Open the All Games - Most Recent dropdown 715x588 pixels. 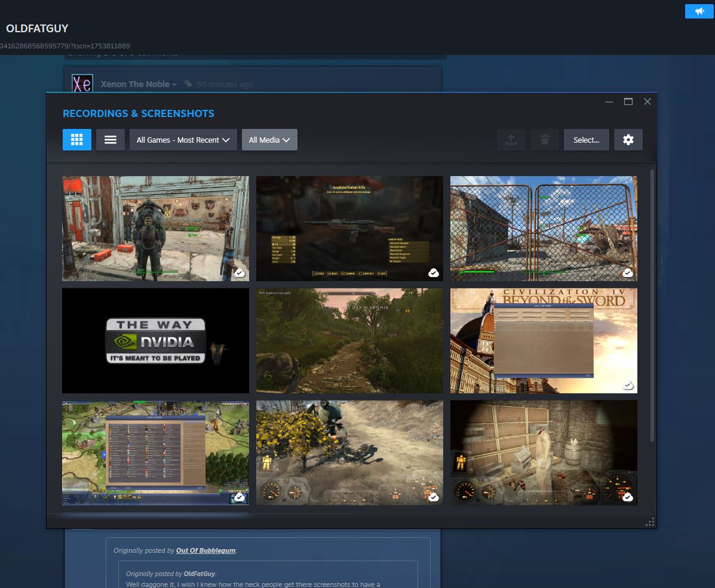183,140
